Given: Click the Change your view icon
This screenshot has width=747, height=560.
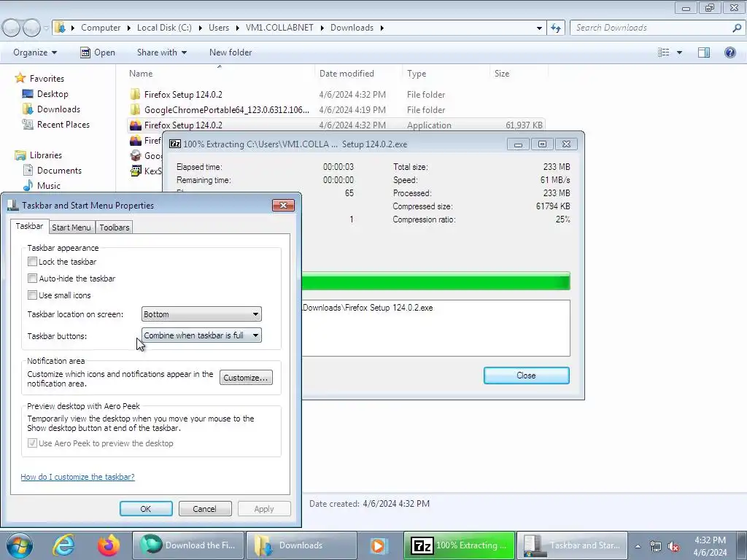Looking at the screenshot, I should [664, 52].
